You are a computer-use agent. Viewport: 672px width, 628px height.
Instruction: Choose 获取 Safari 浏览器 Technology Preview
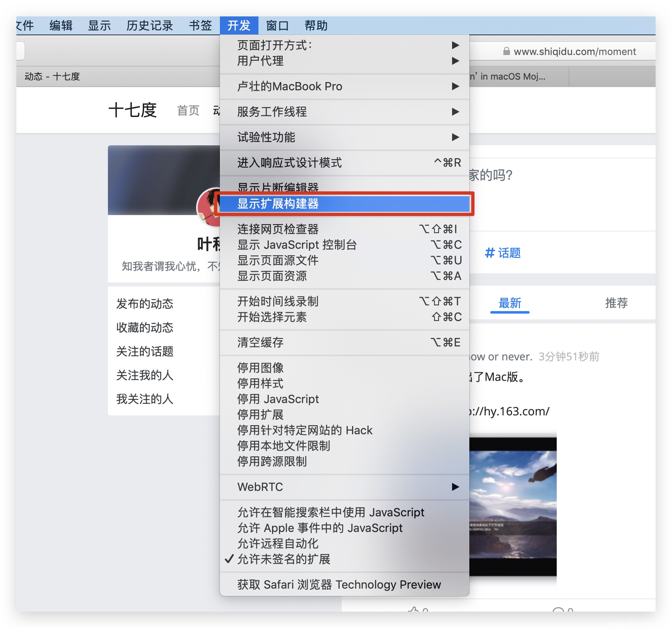pyautogui.click(x=345, y=584)
